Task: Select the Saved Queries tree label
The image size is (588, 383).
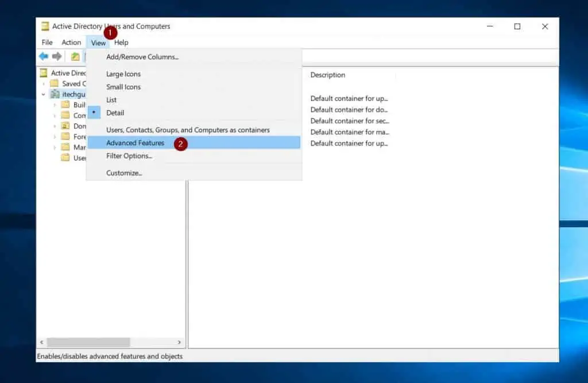Action: [x=74, y=84]
